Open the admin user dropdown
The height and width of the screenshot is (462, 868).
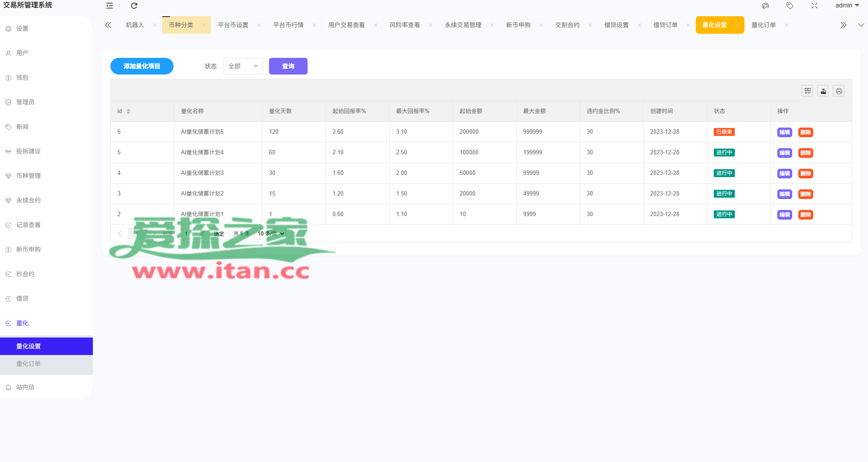point(847,6)
